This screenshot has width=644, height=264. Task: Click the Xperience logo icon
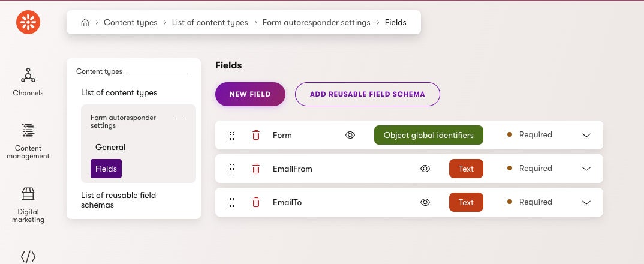click(x=28, y=22)
